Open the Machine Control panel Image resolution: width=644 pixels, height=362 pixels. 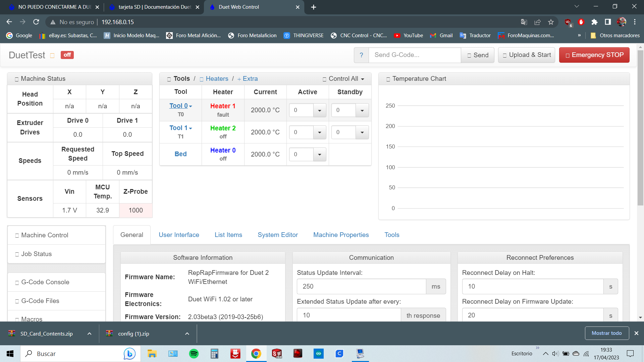pos(44,235)
